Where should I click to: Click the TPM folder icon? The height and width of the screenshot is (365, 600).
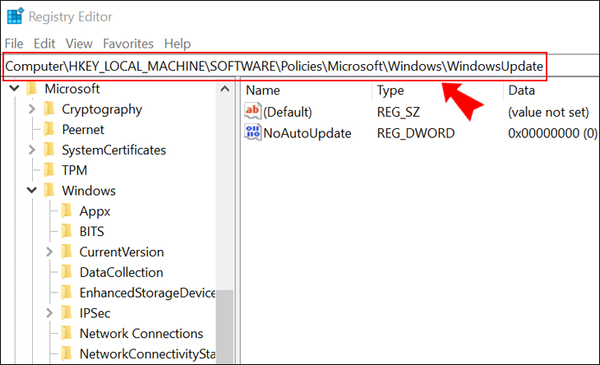click(49, 170)
